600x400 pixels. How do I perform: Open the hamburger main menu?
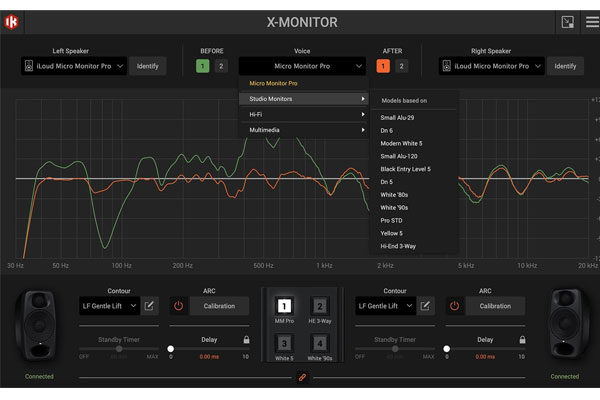tap(592, 22)
